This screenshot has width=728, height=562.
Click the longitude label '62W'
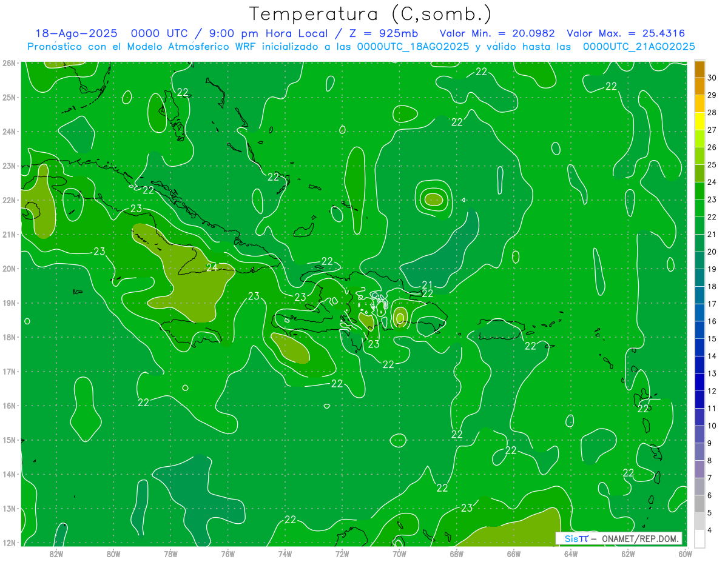(628, 554)
